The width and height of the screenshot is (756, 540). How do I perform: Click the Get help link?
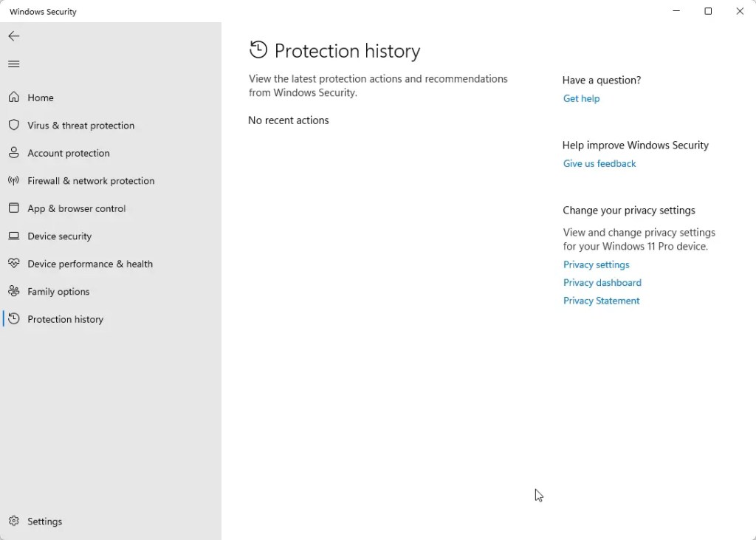[x=581, y=98]
